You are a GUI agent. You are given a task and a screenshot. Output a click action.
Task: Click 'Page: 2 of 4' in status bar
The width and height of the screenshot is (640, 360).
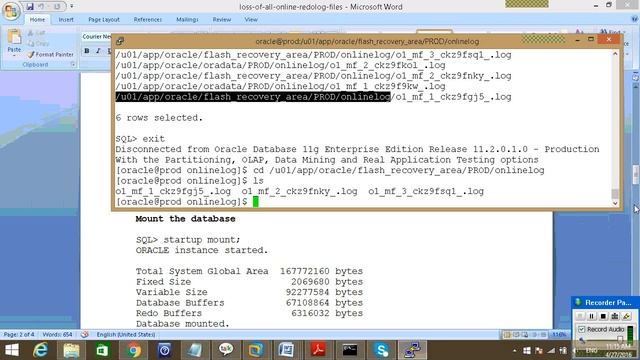click(x=19, y=334)
